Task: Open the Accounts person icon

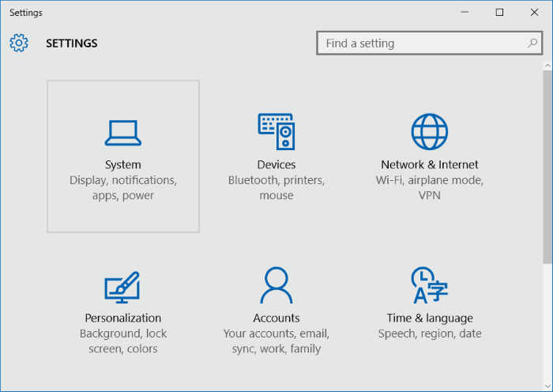Action: coord(276,285)
